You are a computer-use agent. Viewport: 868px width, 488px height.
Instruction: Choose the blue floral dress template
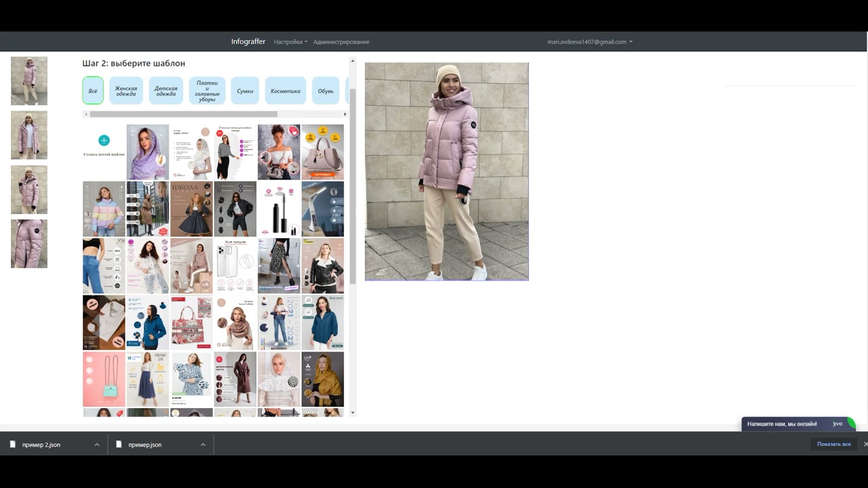click(x=191, y=380)
